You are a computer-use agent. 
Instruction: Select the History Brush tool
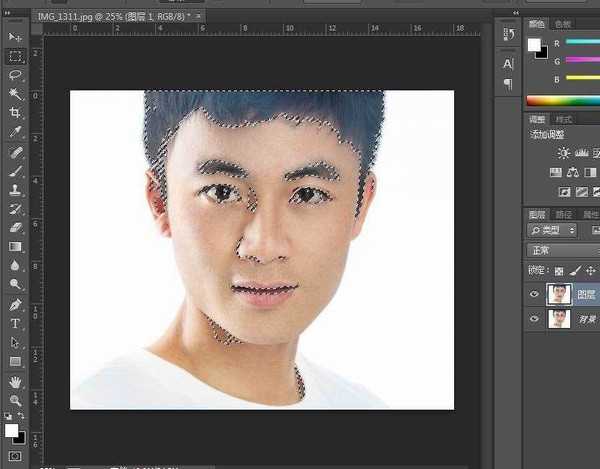(x=15, y=209)
